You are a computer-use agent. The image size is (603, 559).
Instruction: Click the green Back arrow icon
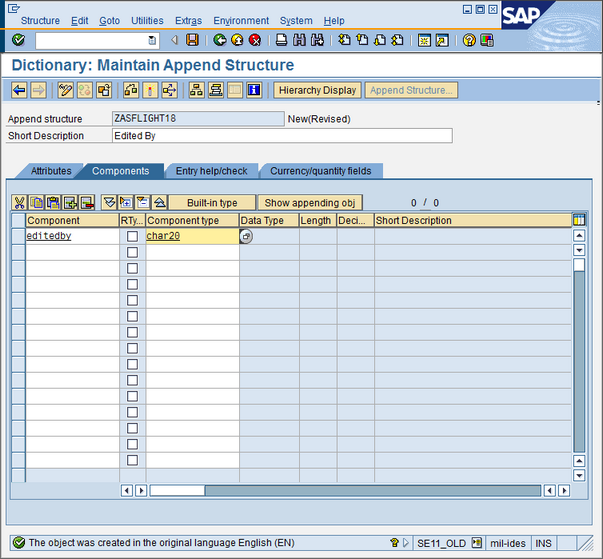(220, 40)
